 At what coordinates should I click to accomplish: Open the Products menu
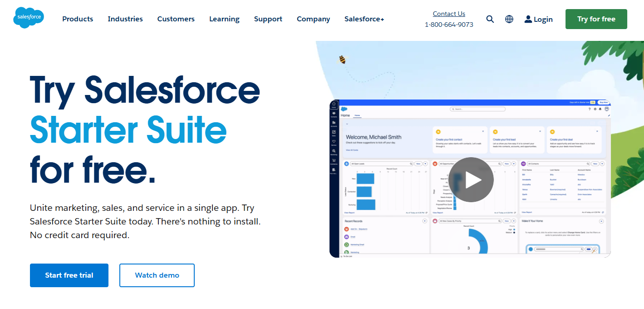point(78,19)
